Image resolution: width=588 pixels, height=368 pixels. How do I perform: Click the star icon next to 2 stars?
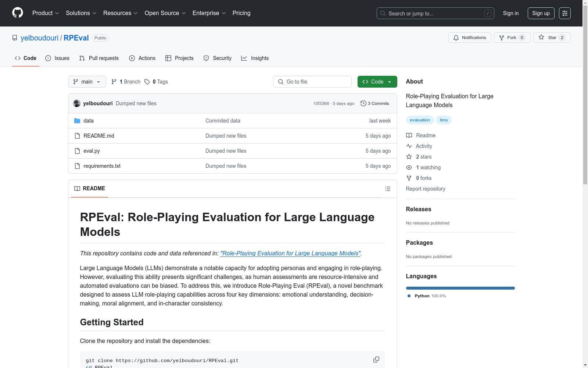click(x=409, y=157)
